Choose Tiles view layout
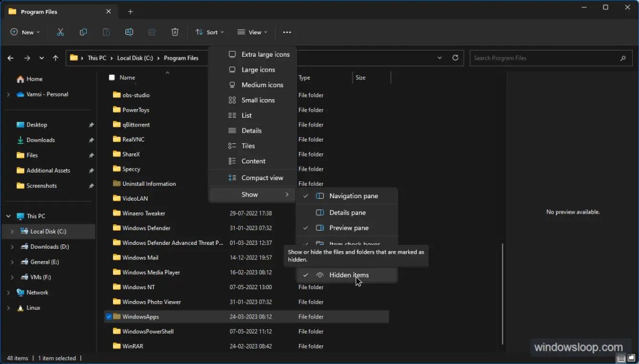The width and height of the screenshot is (639, 364). point(252,146)
